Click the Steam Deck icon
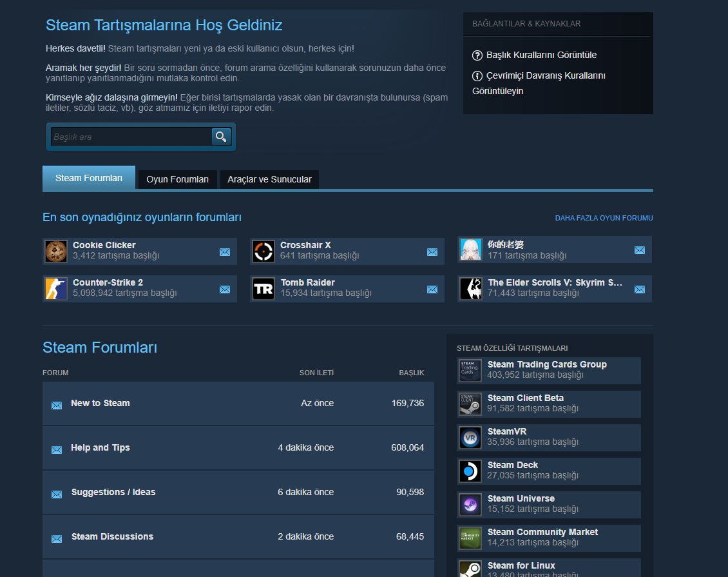This screenshot has height=577, width=728. click(470, 471)
